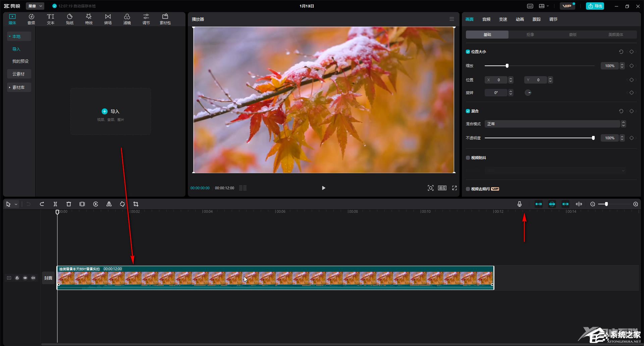Switch to 动画 animation tab
The width and height of the screenshot is (644, 346).
(x=520, y=19)
